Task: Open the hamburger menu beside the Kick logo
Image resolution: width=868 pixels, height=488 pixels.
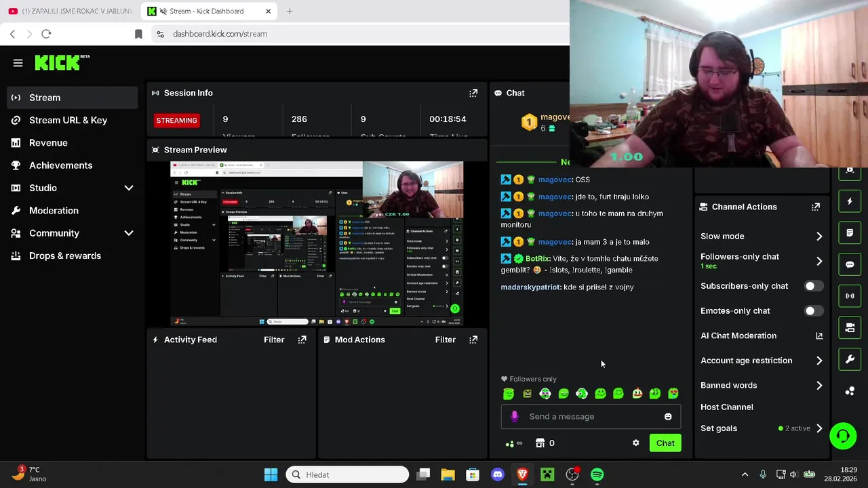Action: pos(18,63)
